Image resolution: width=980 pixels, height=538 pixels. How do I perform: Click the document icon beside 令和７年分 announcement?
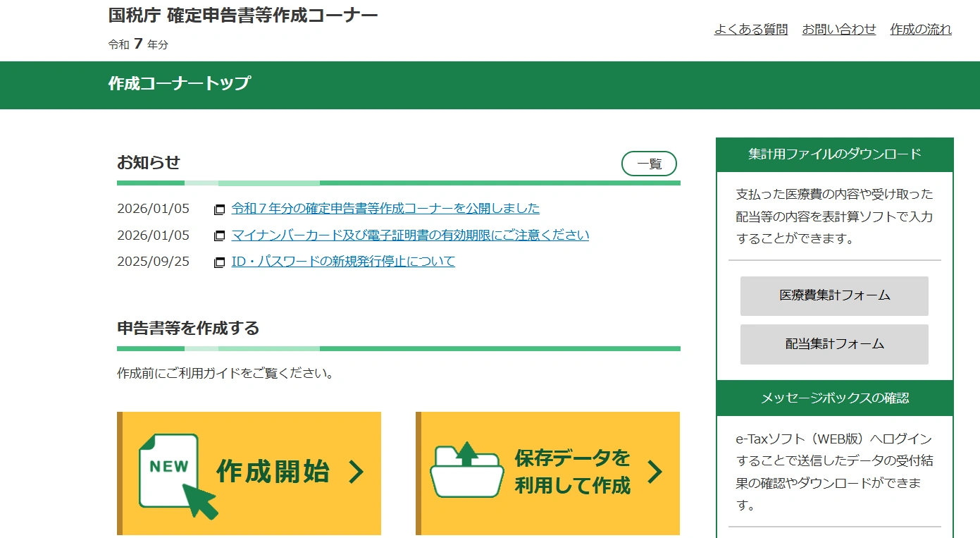coord(219,209)
